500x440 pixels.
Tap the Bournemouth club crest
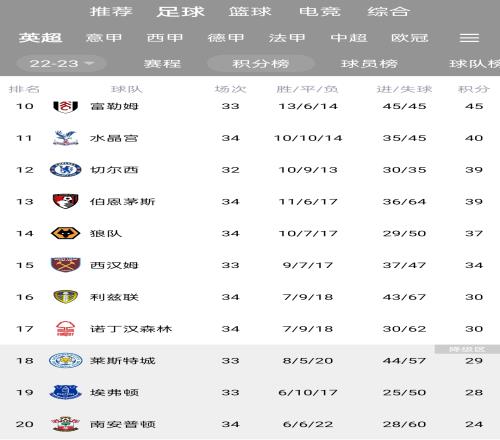click(x=65, y=201)
